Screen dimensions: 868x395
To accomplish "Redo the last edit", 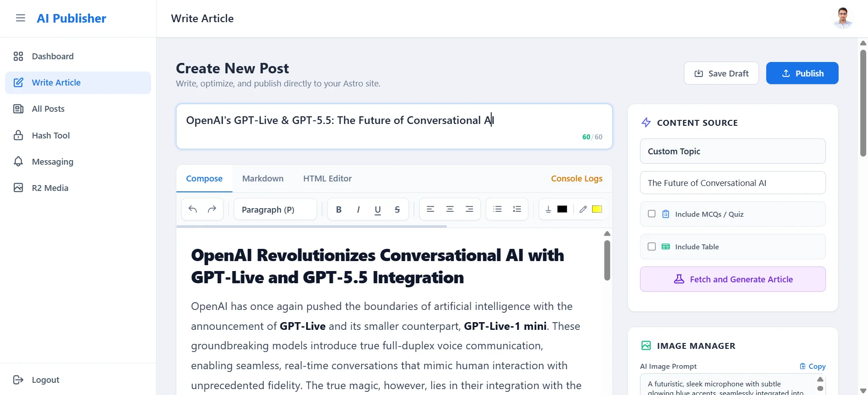I will point(212,209).
